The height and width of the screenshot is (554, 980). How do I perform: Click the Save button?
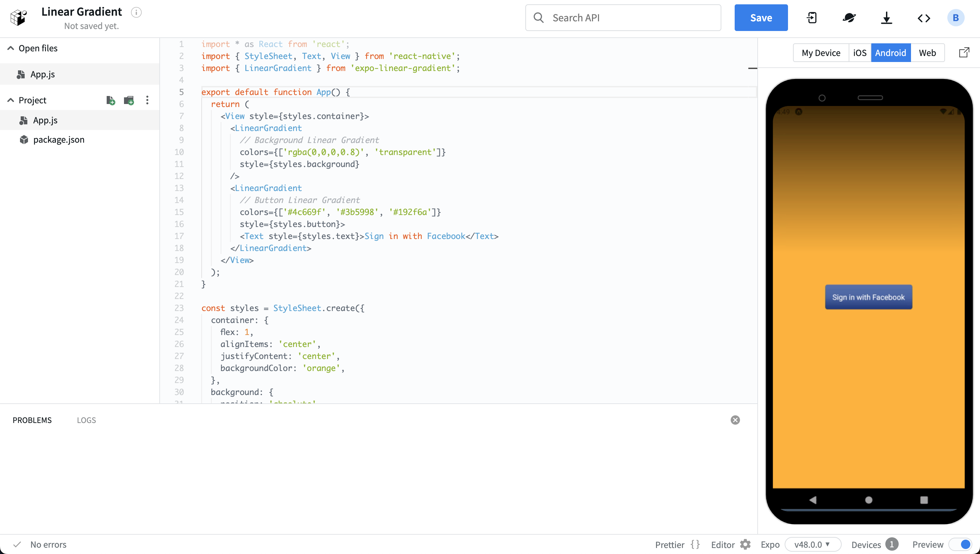coord(760,18)
